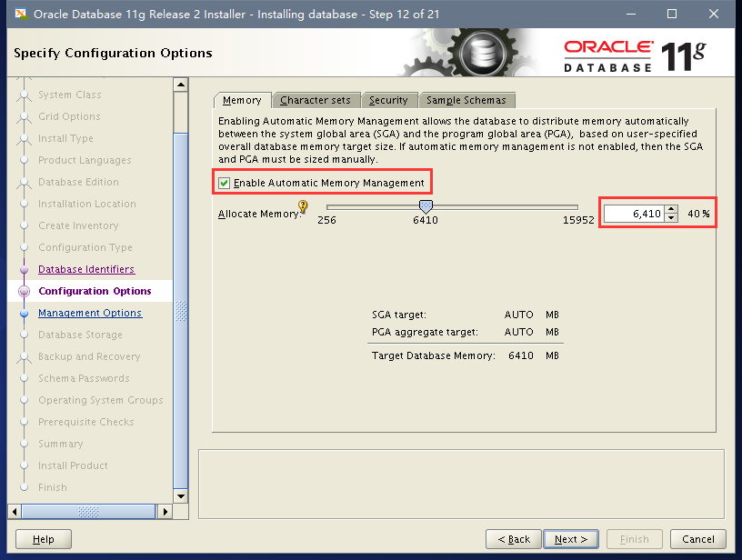The image size is (742, 560).
Task: Click the lightbulb hint icon near Allocate Memory
Action: coord(304,207)
